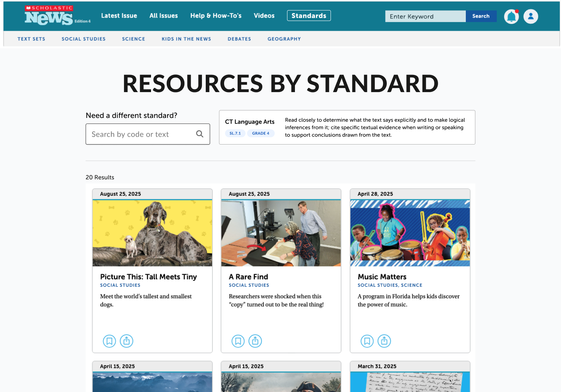The image size is (561, 392).
Task: Open Kids in the News category
Action: pyautogui.click(x=186, y=39)
